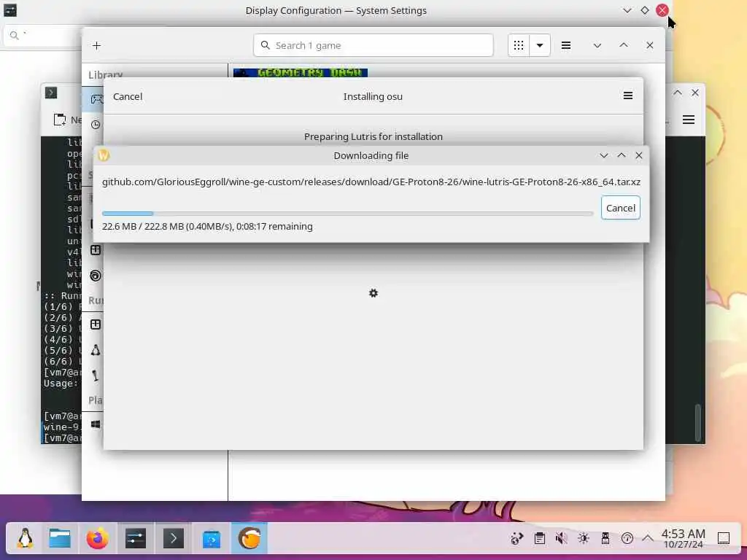The height and width of the screenshot is (560, 747).
Task: Minimize the Downloading file dialog
Action: (x=603, y=156)
